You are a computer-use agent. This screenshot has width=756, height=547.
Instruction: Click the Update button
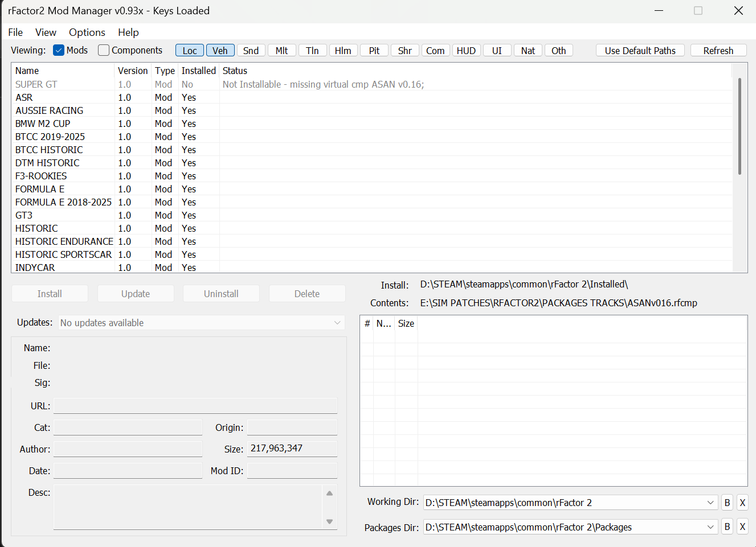136,294
